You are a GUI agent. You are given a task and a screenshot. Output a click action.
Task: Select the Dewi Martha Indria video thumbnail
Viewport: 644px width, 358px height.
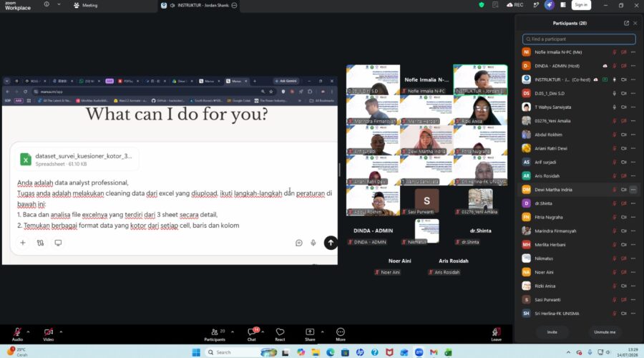tap(426, 140)
